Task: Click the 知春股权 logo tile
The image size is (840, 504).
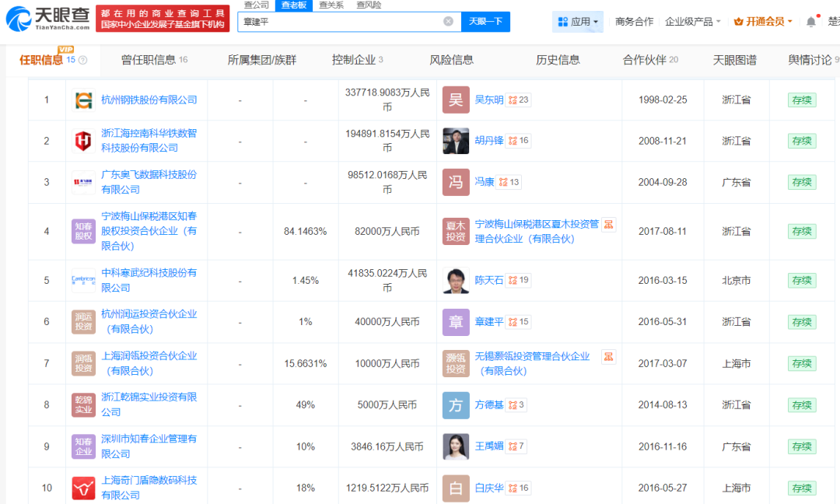Action: 83,231
